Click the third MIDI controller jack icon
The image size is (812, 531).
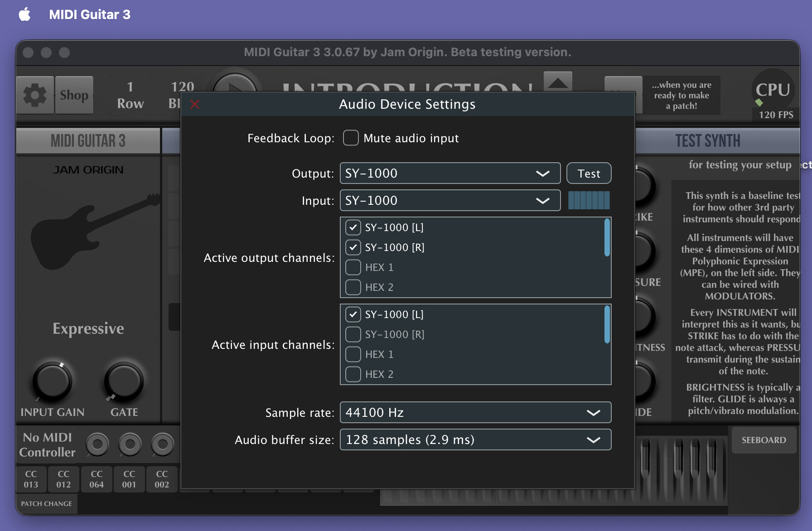162,444
